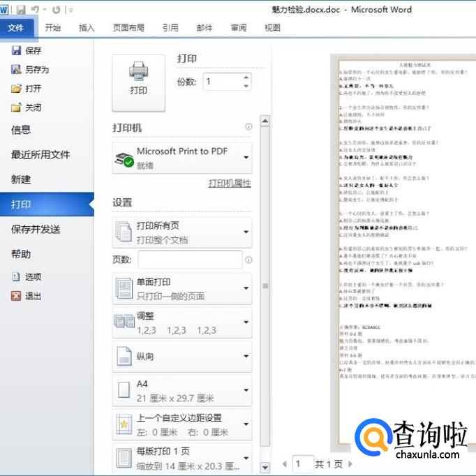Click the single-sided page icon beside 单面打印
Viewport: 476px width, 476px height.
click(x=124, y=288)
